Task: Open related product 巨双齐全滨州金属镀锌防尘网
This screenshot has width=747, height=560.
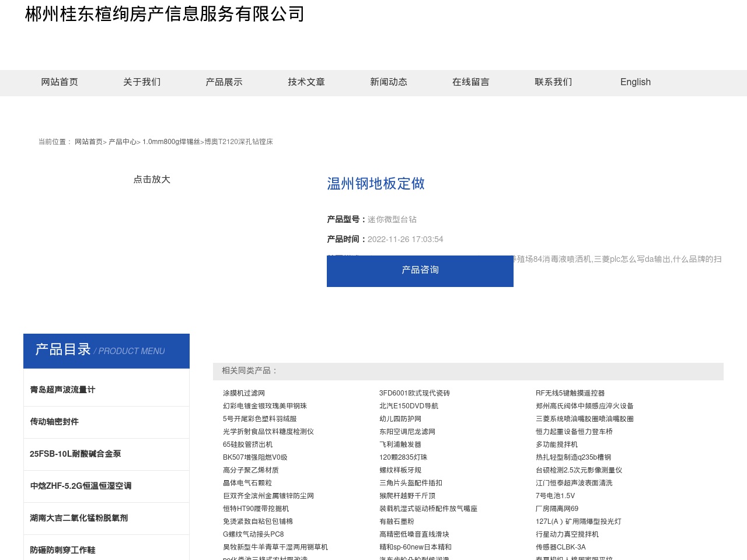Action: (x=268, y=496)
